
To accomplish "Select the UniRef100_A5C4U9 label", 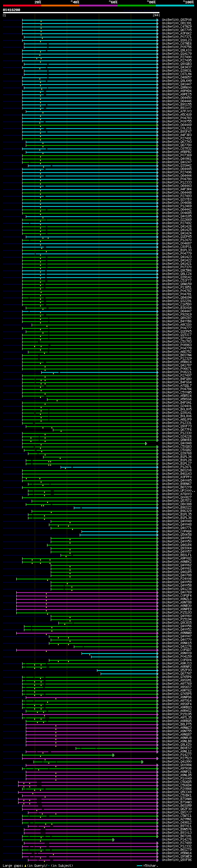I will coord(177,115).
